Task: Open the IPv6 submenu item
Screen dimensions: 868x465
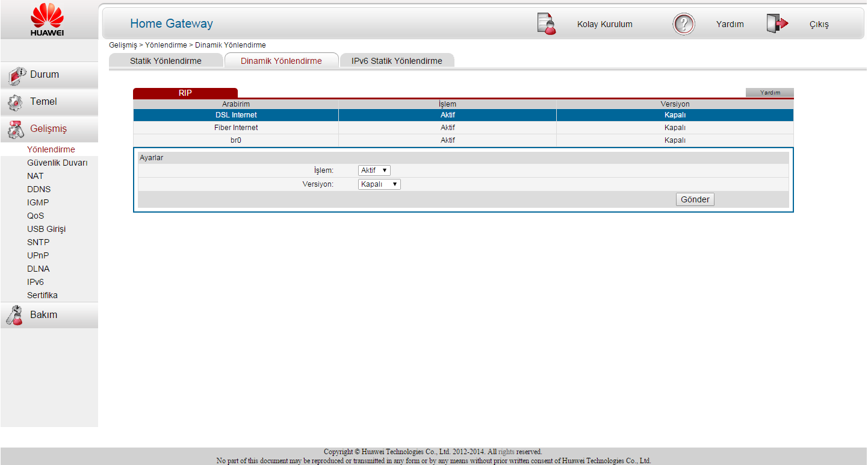Action: point(36,282)
